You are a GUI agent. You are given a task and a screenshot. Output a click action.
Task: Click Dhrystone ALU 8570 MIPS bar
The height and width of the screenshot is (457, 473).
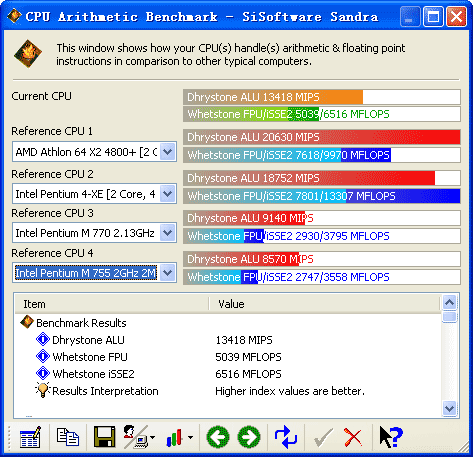[x=322, y=259]
